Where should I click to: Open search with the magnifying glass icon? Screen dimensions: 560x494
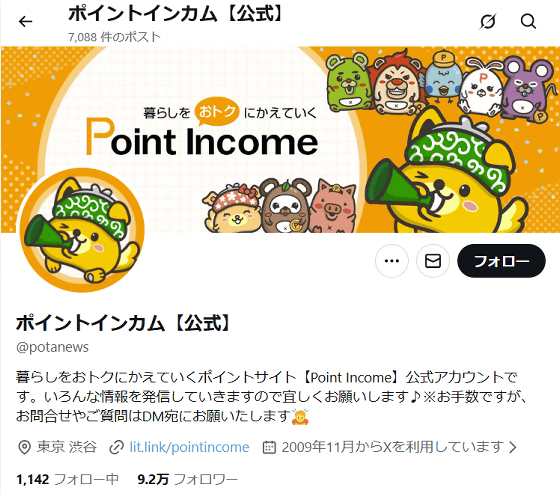pos(528,21)
